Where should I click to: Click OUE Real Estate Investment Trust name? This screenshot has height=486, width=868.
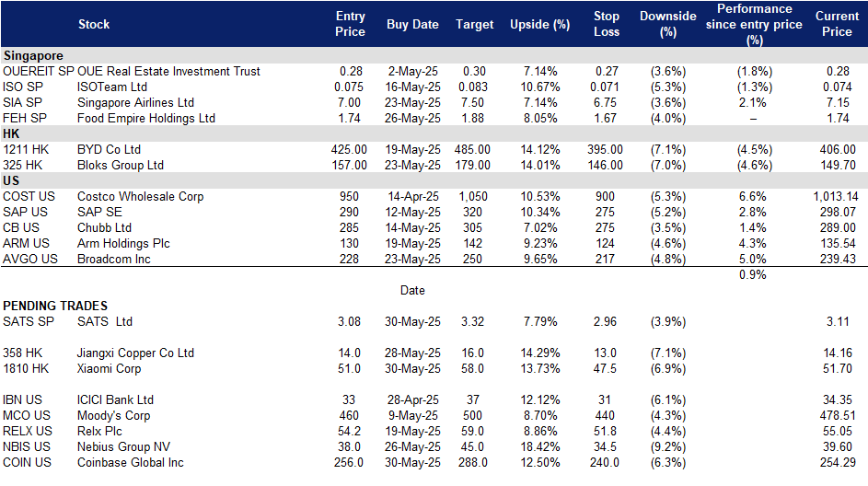coord(168,72)
